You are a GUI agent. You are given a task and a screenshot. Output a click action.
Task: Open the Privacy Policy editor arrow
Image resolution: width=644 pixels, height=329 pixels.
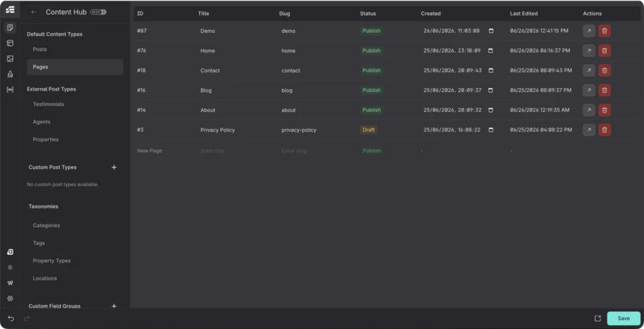[x=589, y=130]
